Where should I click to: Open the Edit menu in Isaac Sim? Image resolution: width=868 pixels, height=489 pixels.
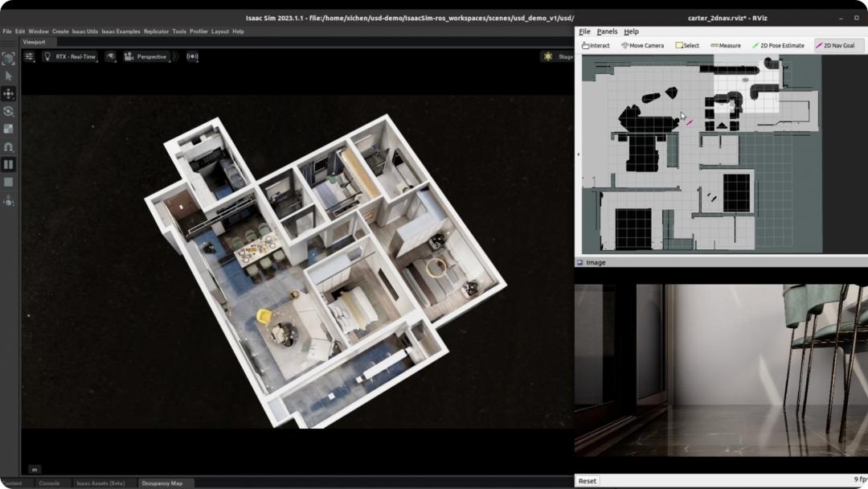pos(20,31)
